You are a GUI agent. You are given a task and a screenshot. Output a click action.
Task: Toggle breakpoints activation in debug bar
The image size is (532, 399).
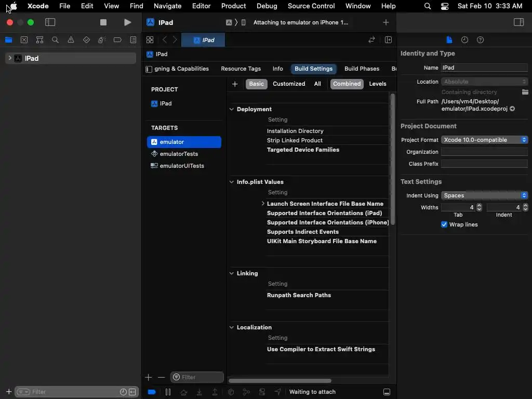(x=152, y=392)
